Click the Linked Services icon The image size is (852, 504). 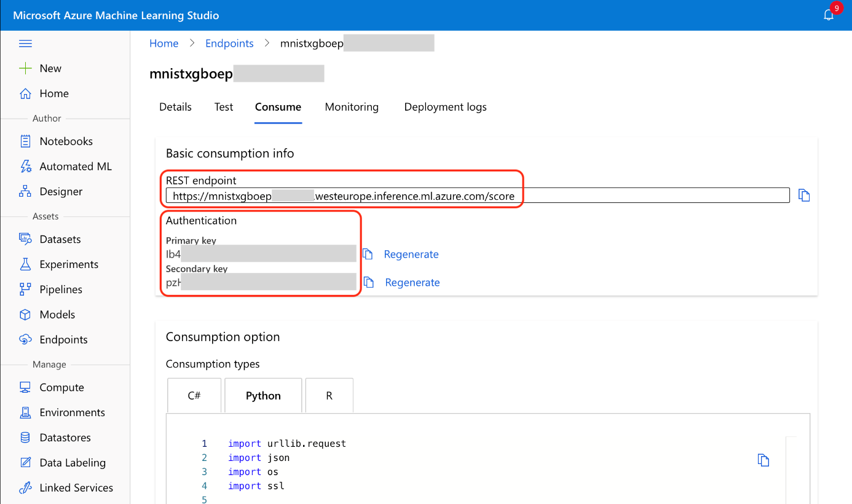click(25, 488)
